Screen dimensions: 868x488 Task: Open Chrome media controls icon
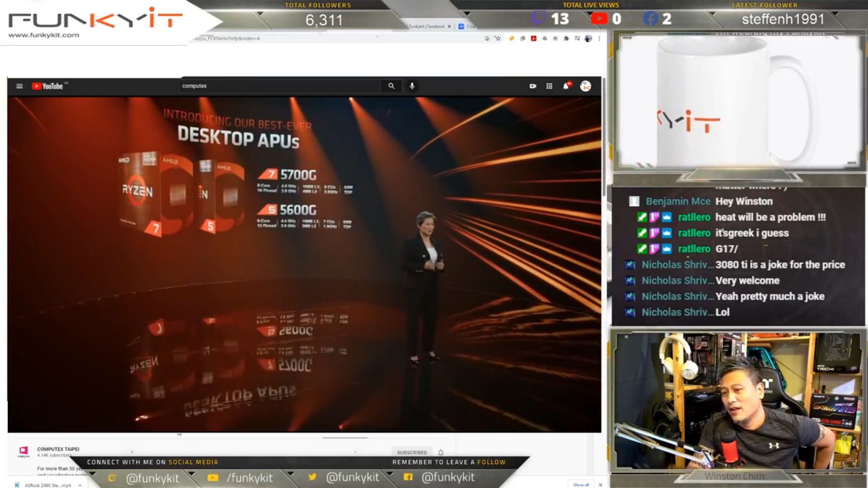pos(577,38)
